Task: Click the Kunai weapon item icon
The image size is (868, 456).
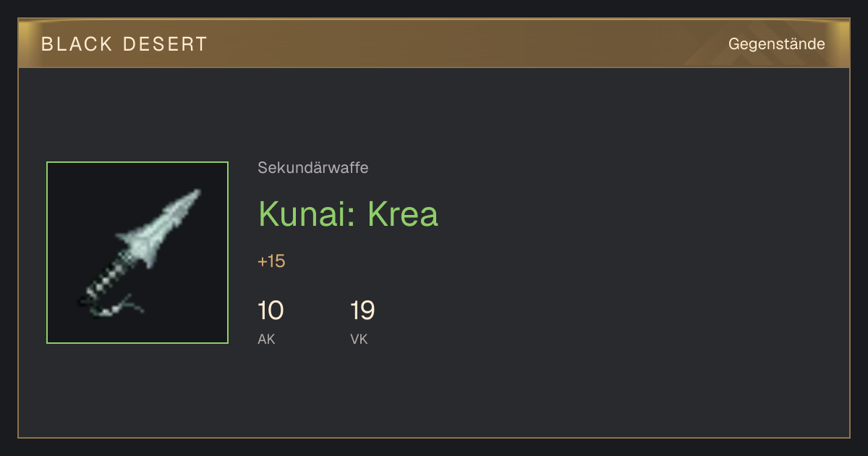Action: point(137,253)
